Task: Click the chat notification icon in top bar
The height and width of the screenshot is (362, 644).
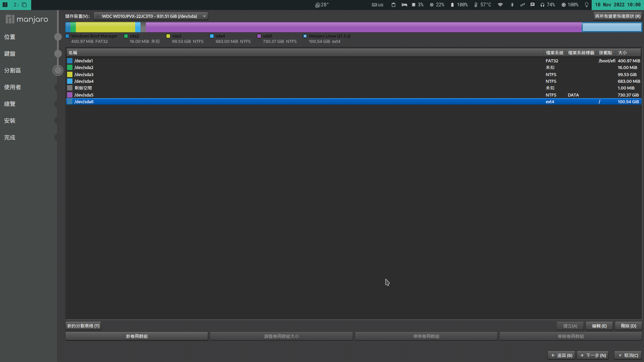Action: coord(532,5)
